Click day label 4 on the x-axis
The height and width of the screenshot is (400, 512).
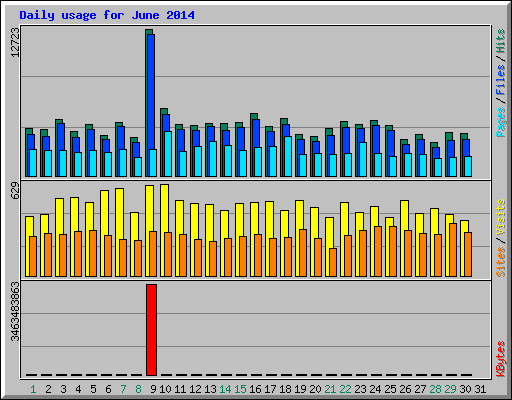point(78,389)
